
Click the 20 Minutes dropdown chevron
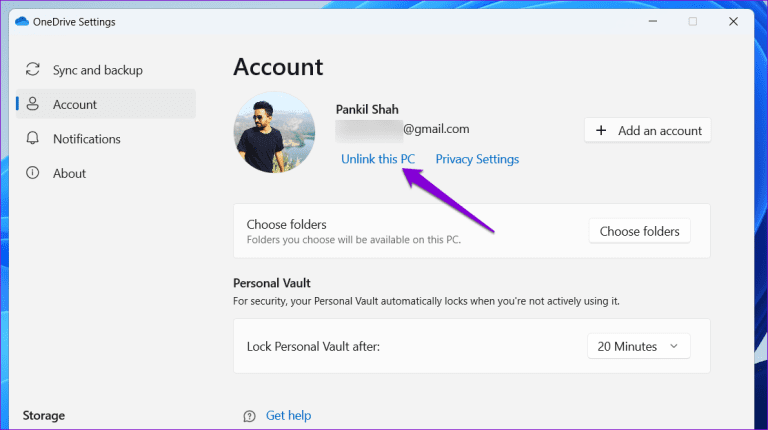(673, 346)
